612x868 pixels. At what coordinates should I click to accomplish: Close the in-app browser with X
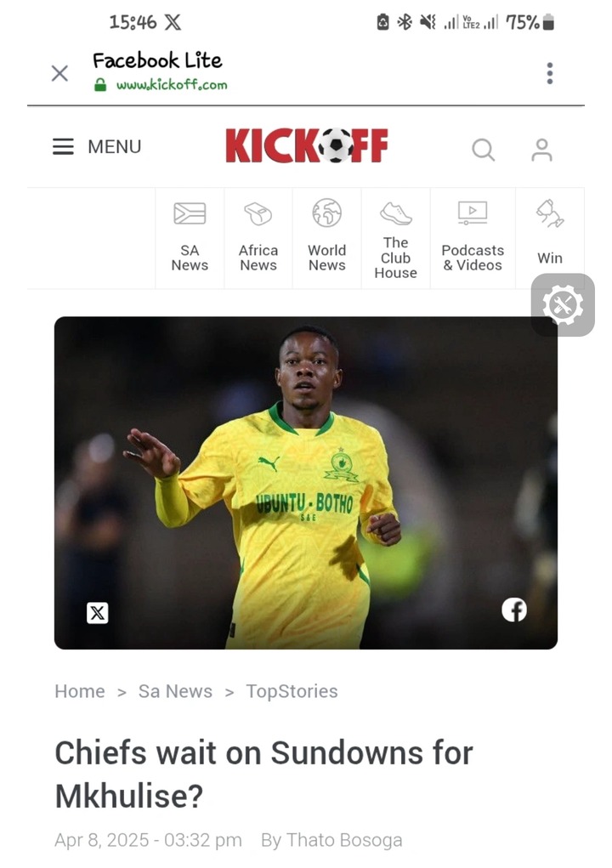59,73
